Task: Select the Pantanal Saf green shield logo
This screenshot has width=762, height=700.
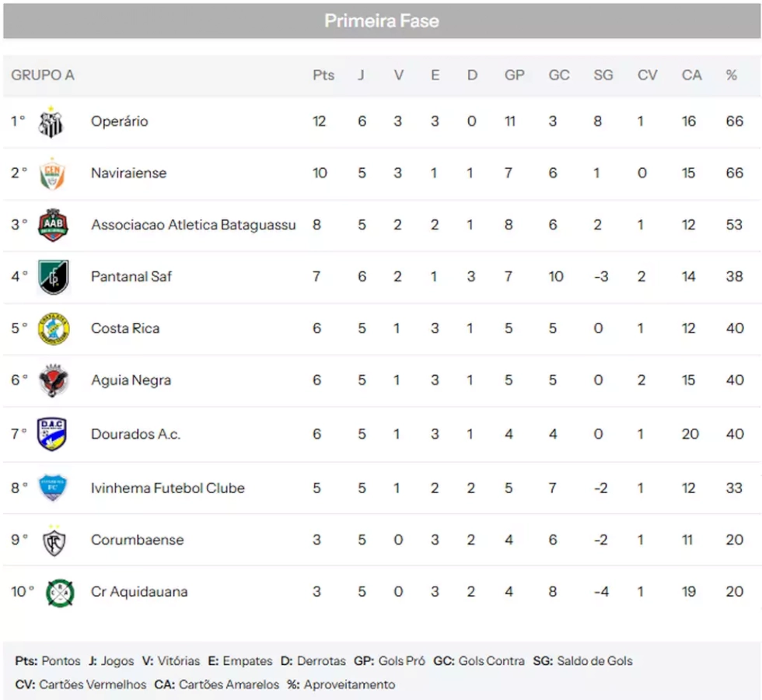Action: click(x=54, y=277)
